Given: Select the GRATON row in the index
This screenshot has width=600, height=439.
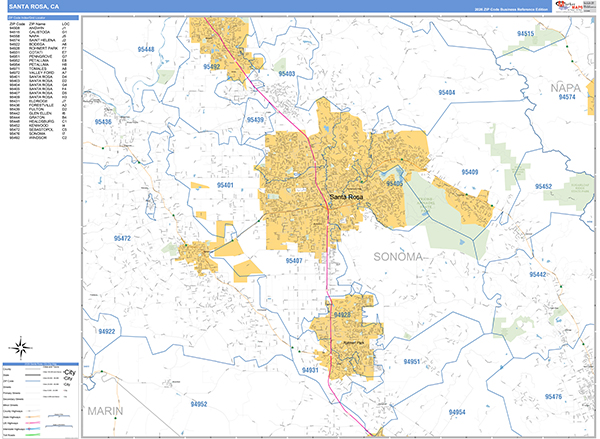Looking at the screenshot, I should click(x=38, y=118).
